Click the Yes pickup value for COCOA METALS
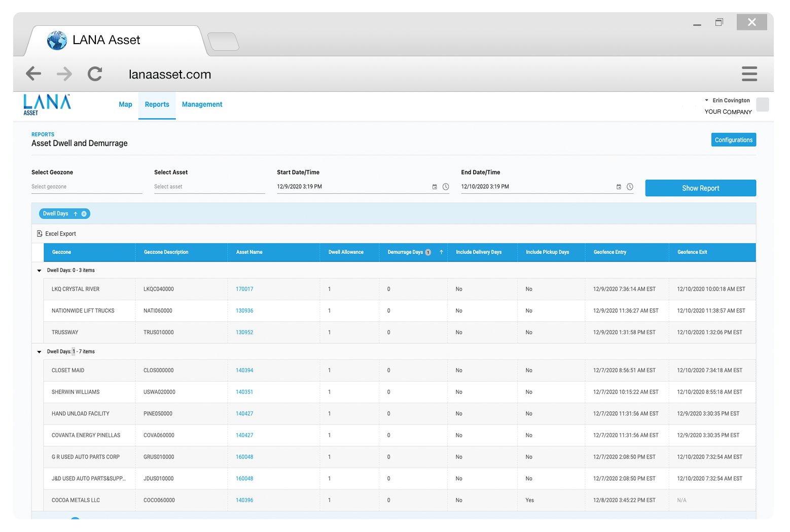This screenshot has width=790, height=532. (529, 501)
